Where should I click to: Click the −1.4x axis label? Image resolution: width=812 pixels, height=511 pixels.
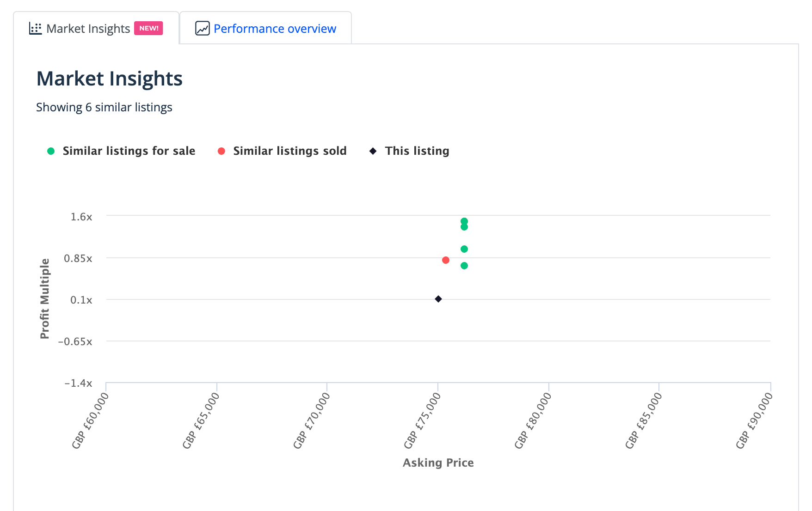78,383
